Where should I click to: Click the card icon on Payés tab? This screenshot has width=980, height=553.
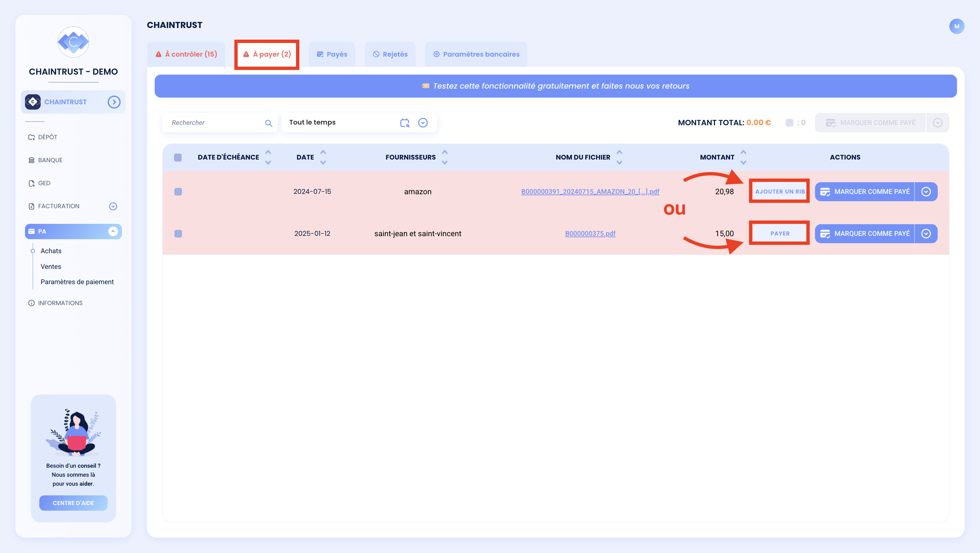point(320,54)
